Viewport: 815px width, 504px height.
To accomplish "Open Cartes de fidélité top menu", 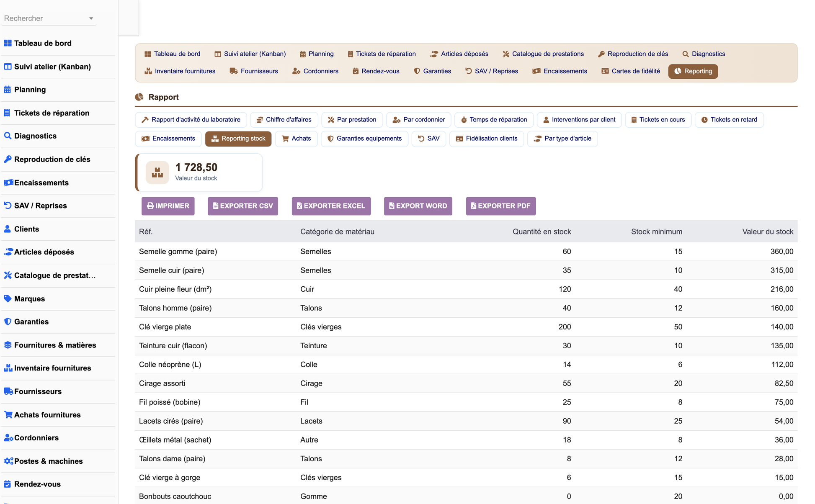I will pyautogui.click(x=631, y=71).
